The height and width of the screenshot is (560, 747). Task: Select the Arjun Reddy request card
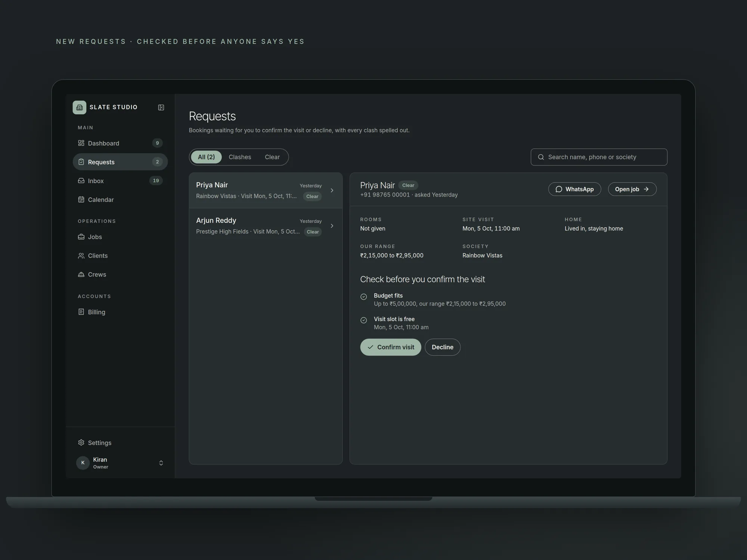coord(266,226)
